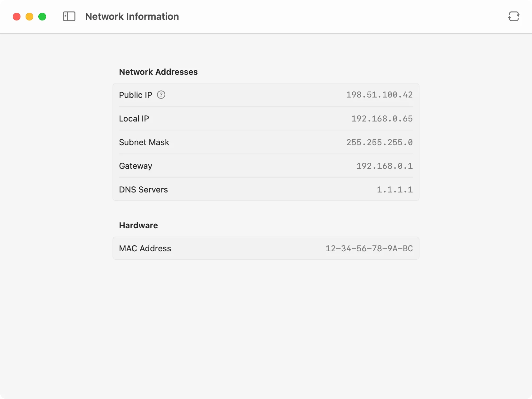Open the Public IP help icon
The image size is (532, 399).
click(x=161, y=95)
